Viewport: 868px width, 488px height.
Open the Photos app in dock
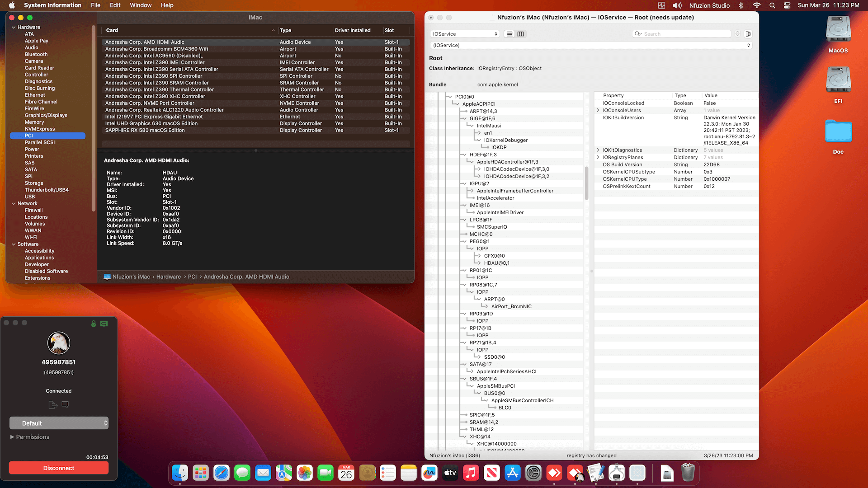[305, 473]
